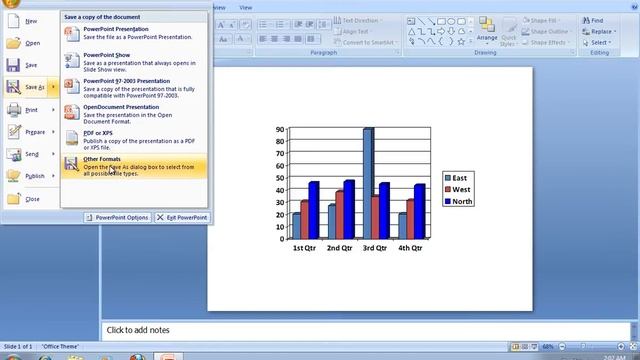The height and width of the screenshot is (360, 640).
Task: Click Find in Editing group
Action: pos(593,20)
